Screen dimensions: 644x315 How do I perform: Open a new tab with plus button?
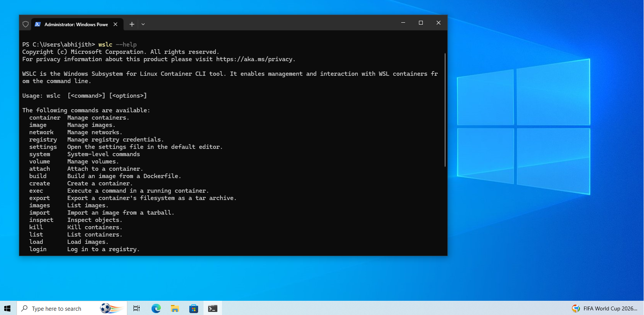click(x=132, y=24)
